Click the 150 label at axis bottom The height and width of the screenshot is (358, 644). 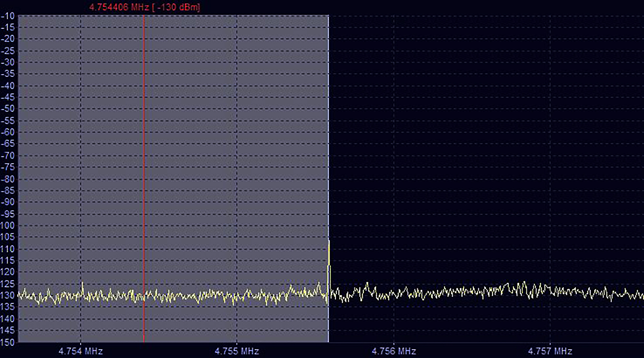[7, 342]
